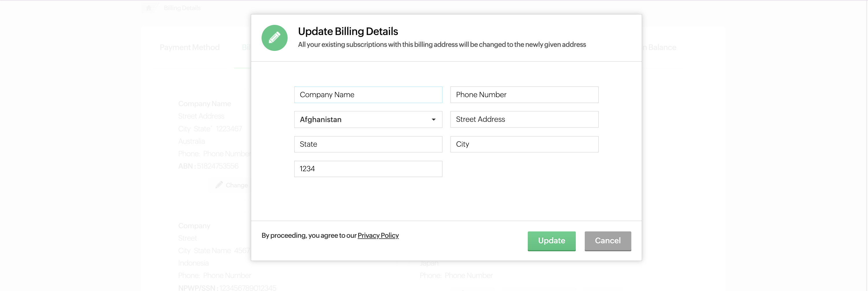Open the Privacy Policy link
This screenshot has width=868, height=291.
click(378, 235)
